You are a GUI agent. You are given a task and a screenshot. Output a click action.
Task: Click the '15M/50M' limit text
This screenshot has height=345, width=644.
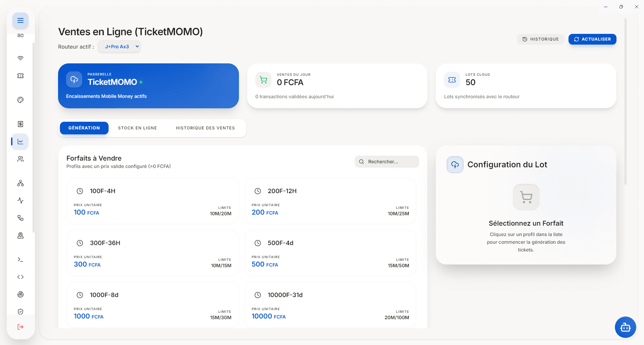click(x=399, y=266)
